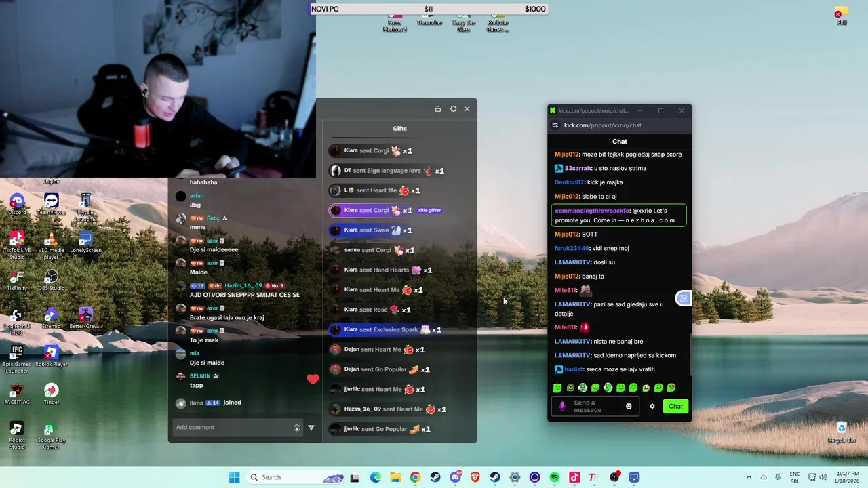Open the Windows Start menu
The width and height of the screenshot is (868, 488).
(234, 477)
